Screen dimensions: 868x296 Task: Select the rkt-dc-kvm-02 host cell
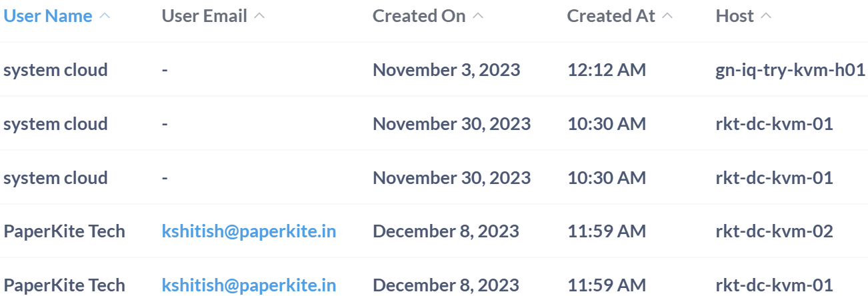(x=774, y=231)
